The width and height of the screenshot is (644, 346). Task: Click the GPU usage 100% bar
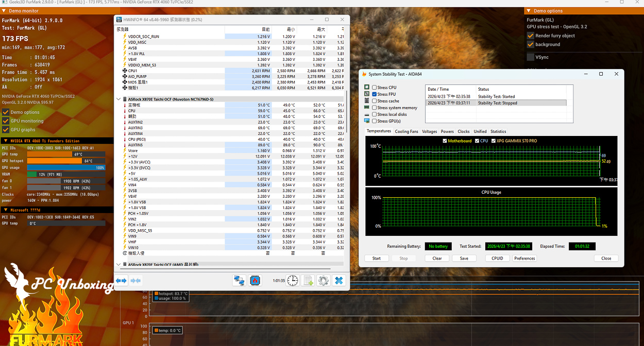click(x=66, y=167)
